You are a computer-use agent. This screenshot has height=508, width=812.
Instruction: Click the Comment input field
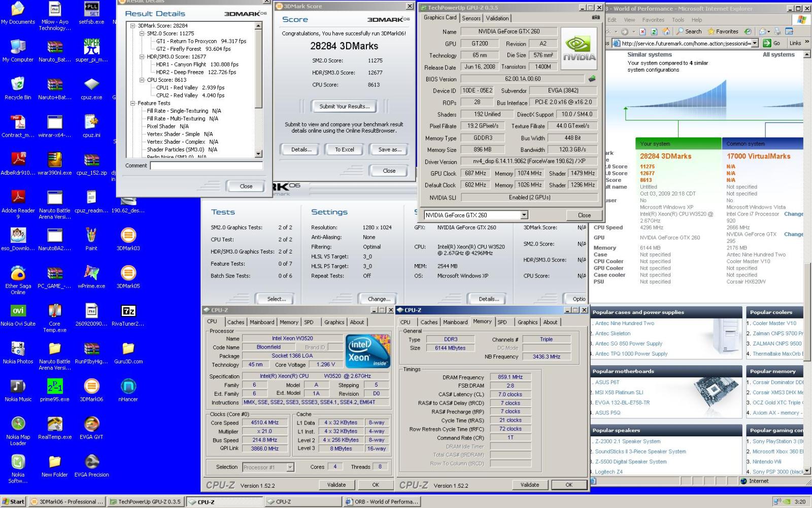[x=207, y=166]
